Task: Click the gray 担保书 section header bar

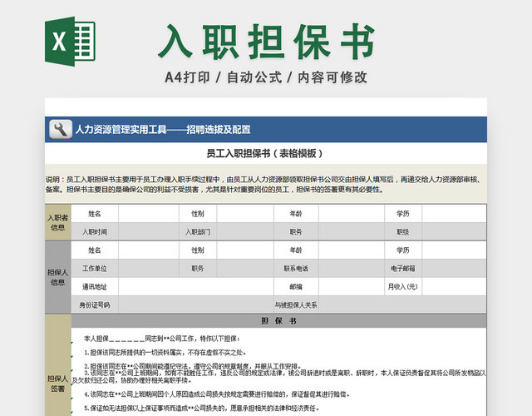Action: tap(279, 321)
